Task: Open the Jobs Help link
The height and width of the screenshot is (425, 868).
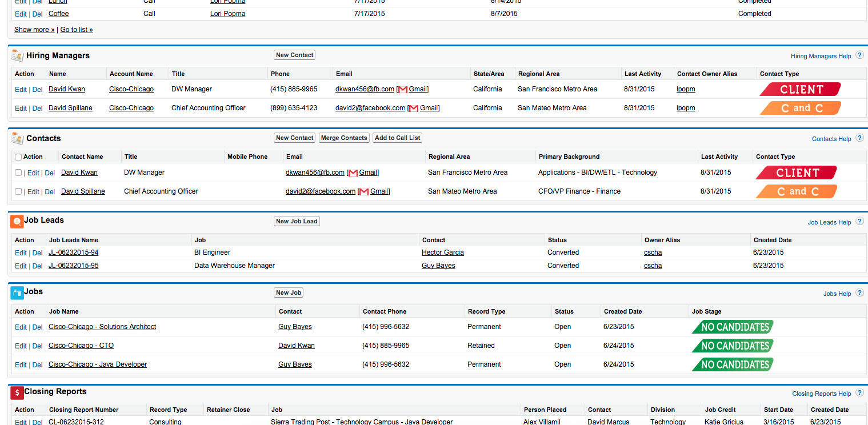Action: click(x=837, y=294)
